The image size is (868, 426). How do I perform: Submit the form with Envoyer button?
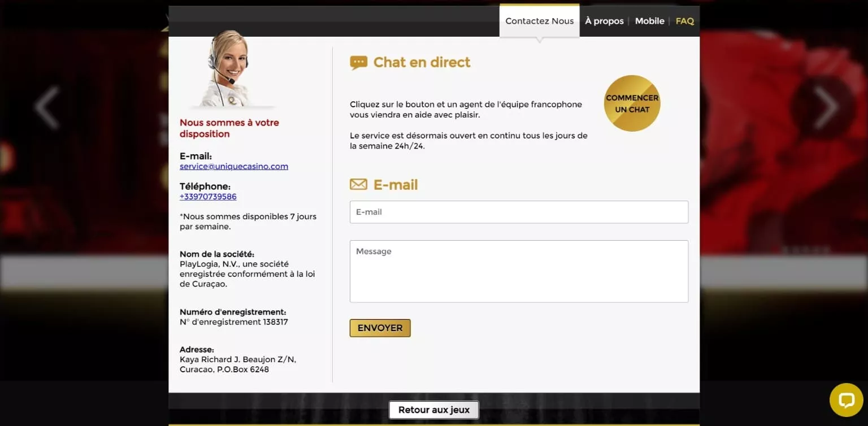coord(380,328)
